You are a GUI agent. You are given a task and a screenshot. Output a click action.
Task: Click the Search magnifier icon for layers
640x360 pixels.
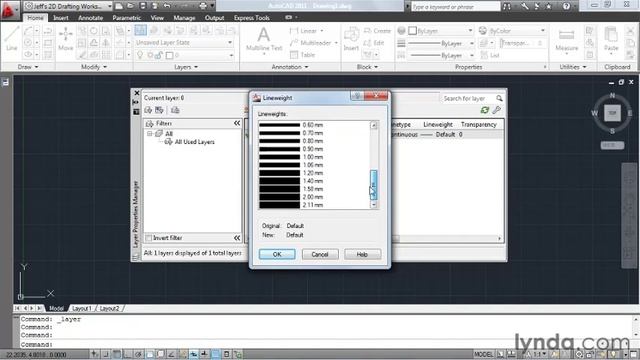coord(499,98)
